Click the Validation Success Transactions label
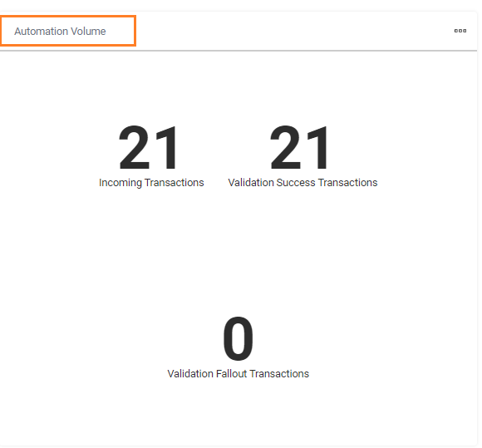 point(302,183)
